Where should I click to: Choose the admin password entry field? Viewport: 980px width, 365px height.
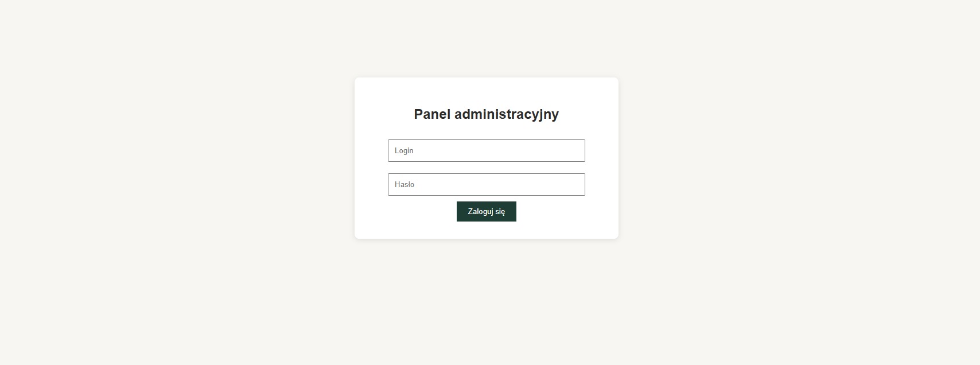(486, 184)
